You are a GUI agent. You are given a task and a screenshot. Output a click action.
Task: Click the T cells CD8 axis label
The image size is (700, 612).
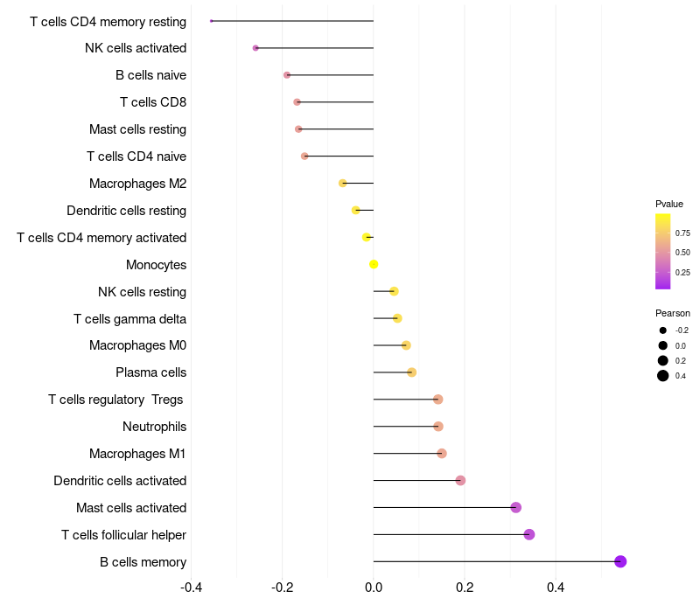pyautogui.click(x=153, y=102)
